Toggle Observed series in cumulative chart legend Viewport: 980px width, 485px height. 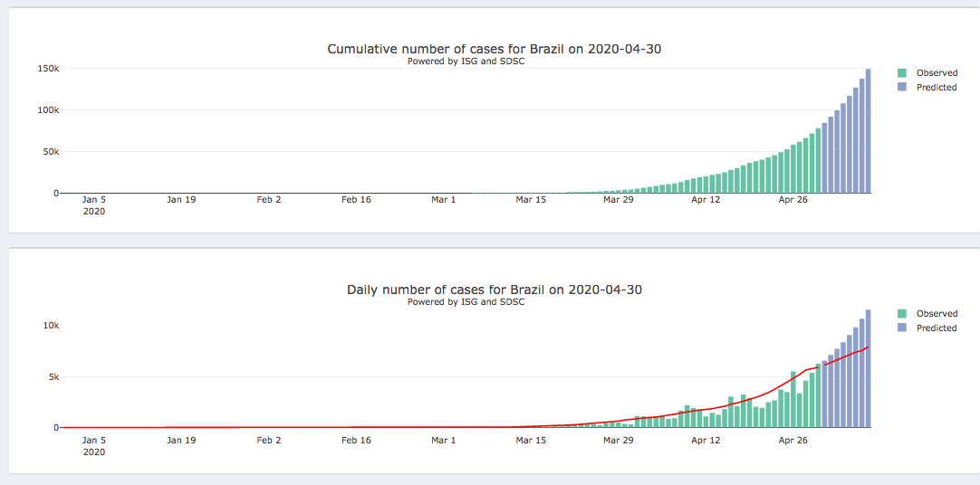(936, 73)
